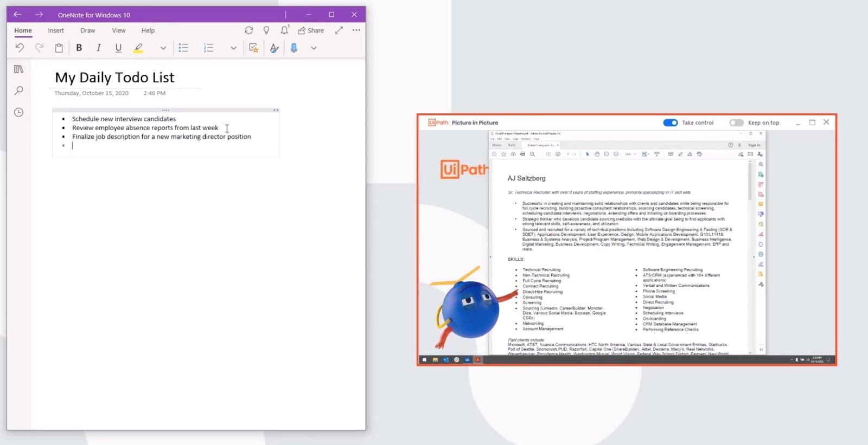The height and width of the screenshot is (445, 868).
Task: Toggle underline formatting
Action: [118, 48]
